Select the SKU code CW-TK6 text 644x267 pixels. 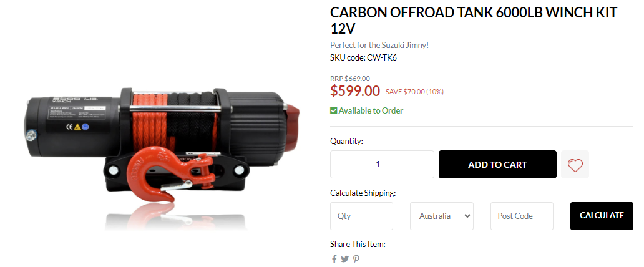tap(363, 57)
